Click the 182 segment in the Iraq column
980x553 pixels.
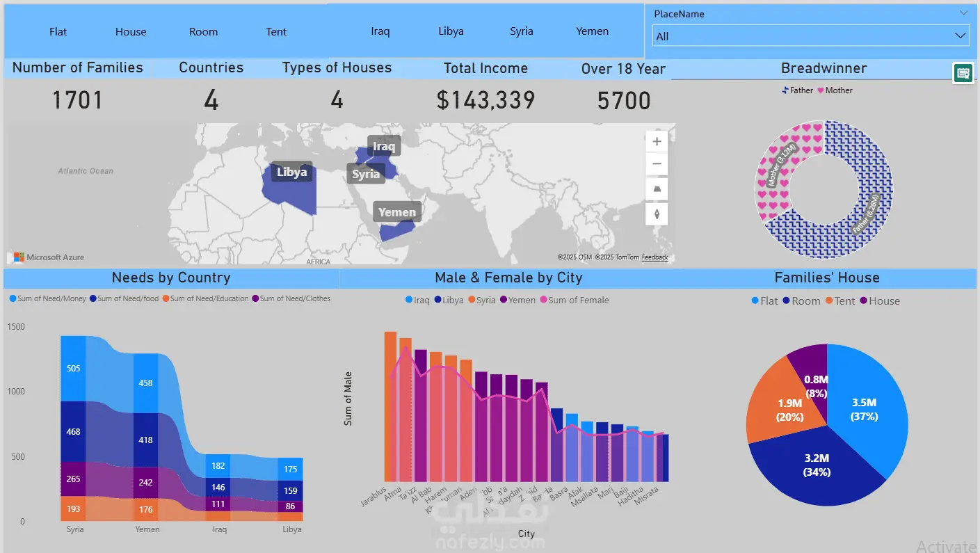click(218, 466)
